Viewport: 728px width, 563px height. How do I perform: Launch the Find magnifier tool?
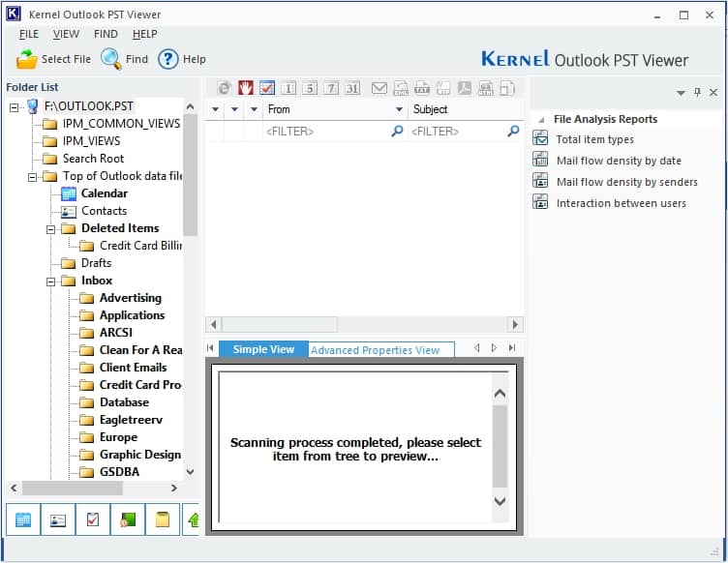(124, 59)
